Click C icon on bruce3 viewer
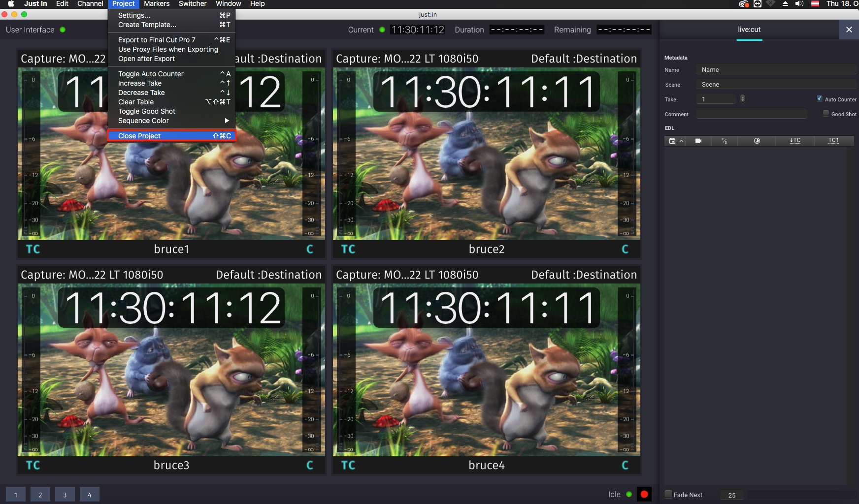The width and height of the screenshot is (859, 504). tap(310, 465)
